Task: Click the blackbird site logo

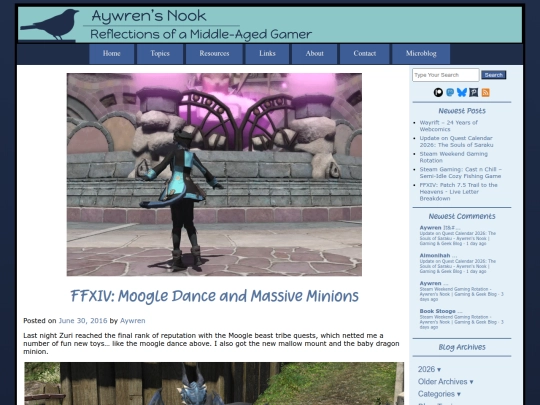Action: 50,24
